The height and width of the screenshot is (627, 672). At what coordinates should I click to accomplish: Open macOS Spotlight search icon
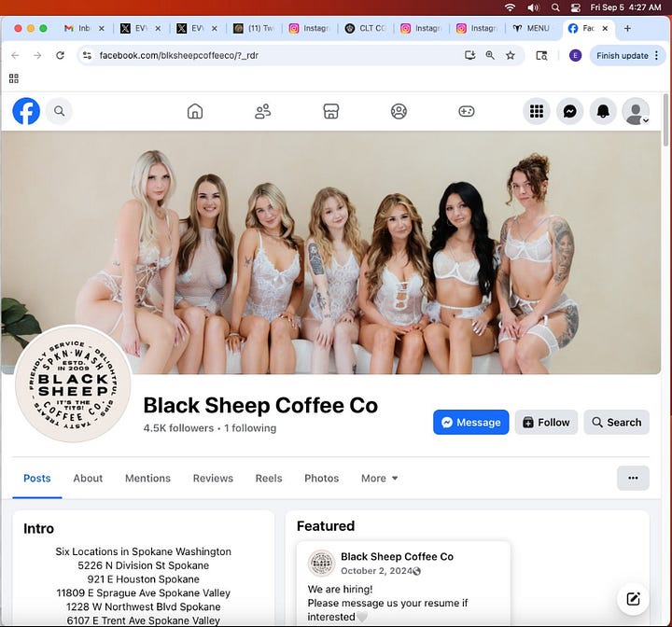coord(555,7)
